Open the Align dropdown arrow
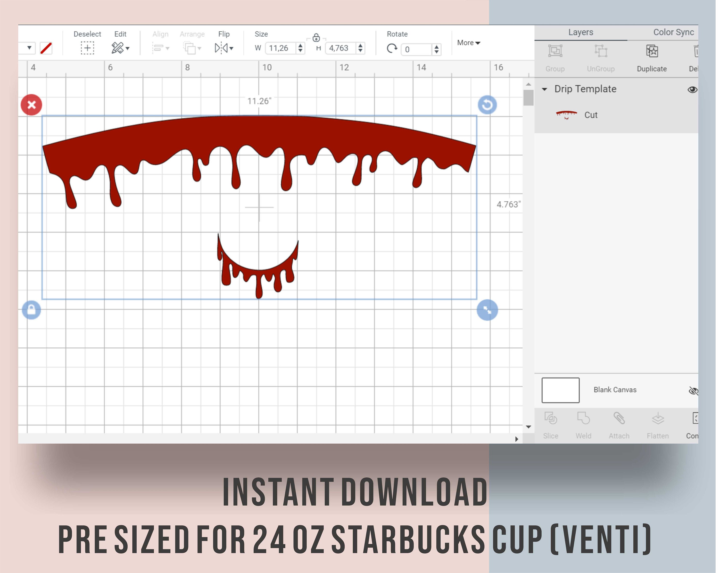The height and width of the screenshot is (573, 728). coord(167,49)
